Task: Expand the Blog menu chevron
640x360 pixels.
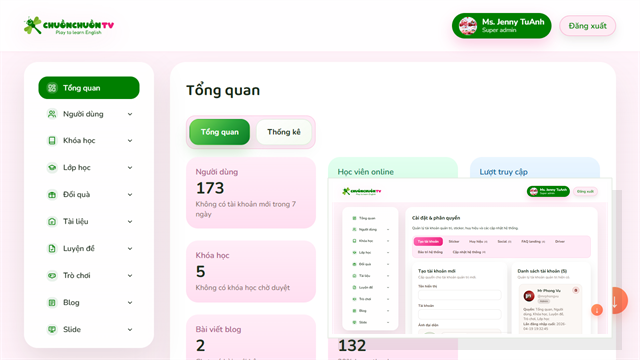Action: tap(130, 302)
